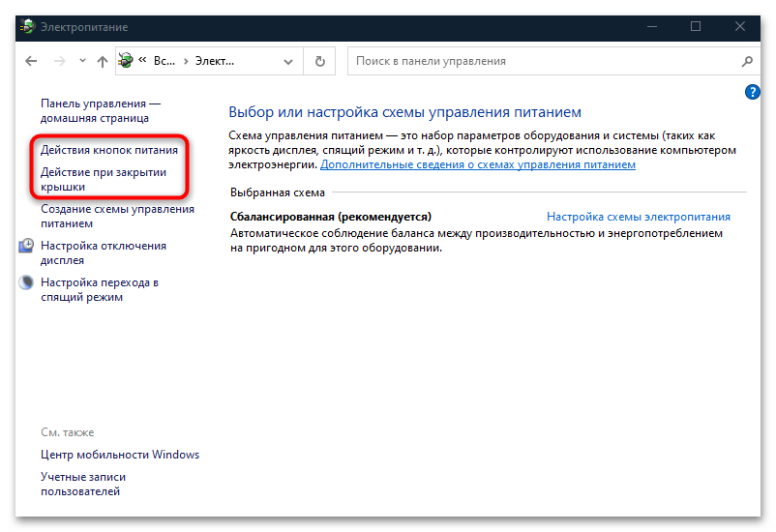
Task: Focus the Поиск в панели управления field
Action: point(542,61)
